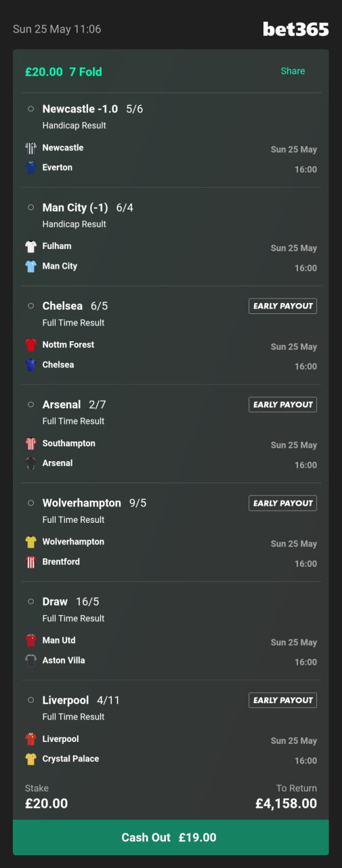This screenshot has width=342, height=868.
Task: Click the Fulham white shirt icon
Action: click(30, 247)
